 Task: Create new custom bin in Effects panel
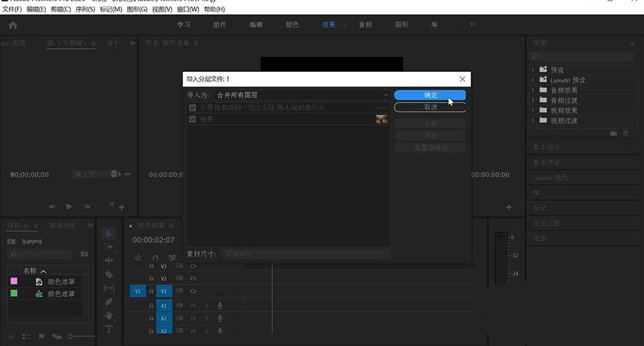[x=614, y=133]
